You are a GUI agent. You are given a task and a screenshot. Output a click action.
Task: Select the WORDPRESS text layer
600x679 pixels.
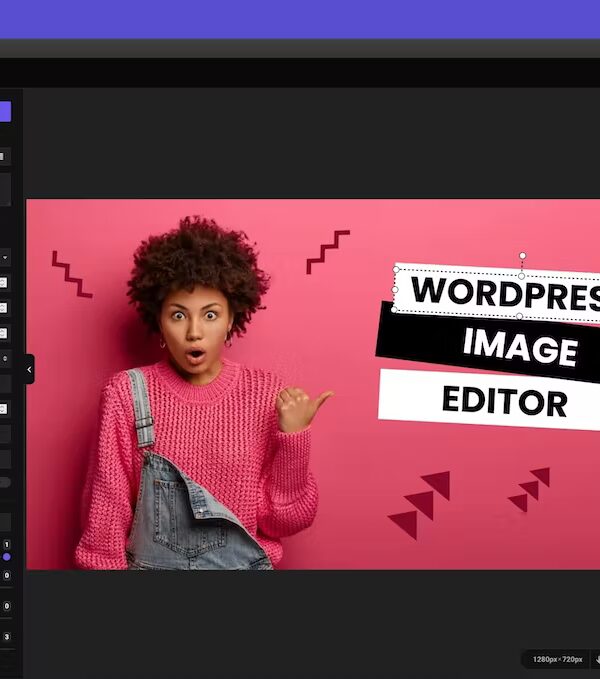pos(500,293)
